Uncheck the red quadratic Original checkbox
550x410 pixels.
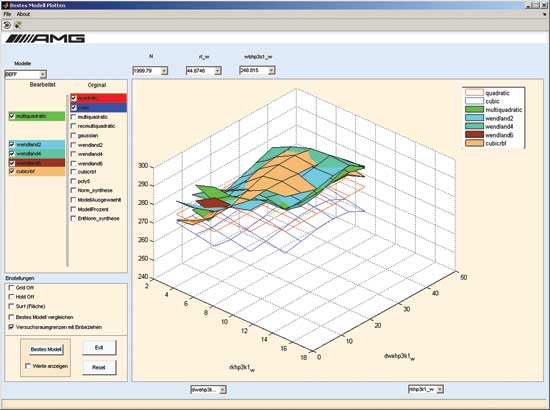74,98
